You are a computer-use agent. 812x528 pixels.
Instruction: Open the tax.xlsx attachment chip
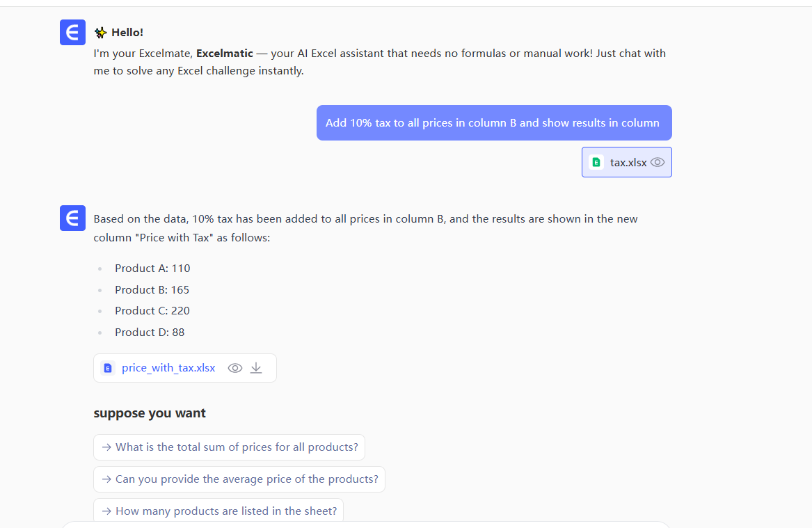tap(628, 162)
